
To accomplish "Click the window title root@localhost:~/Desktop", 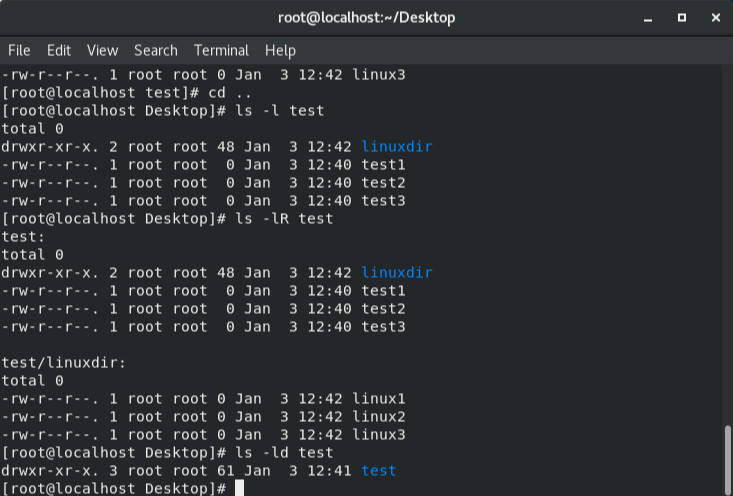I will (366, 18).
